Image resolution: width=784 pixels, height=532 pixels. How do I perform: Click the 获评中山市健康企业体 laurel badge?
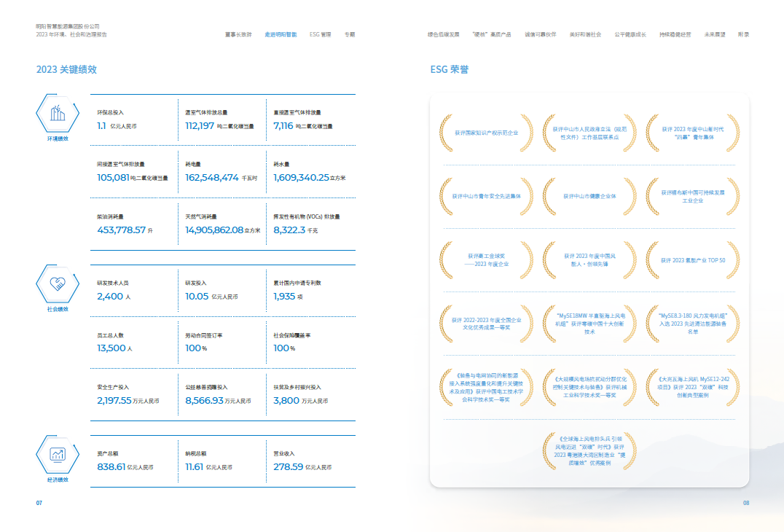click(x=589, y=196)
